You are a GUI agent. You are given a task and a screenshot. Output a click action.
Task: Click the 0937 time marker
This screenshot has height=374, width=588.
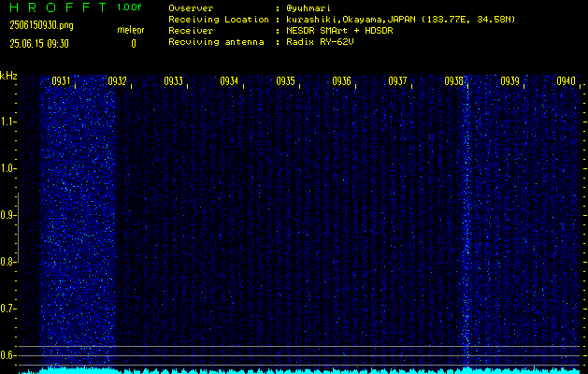[x=397, y=81]
